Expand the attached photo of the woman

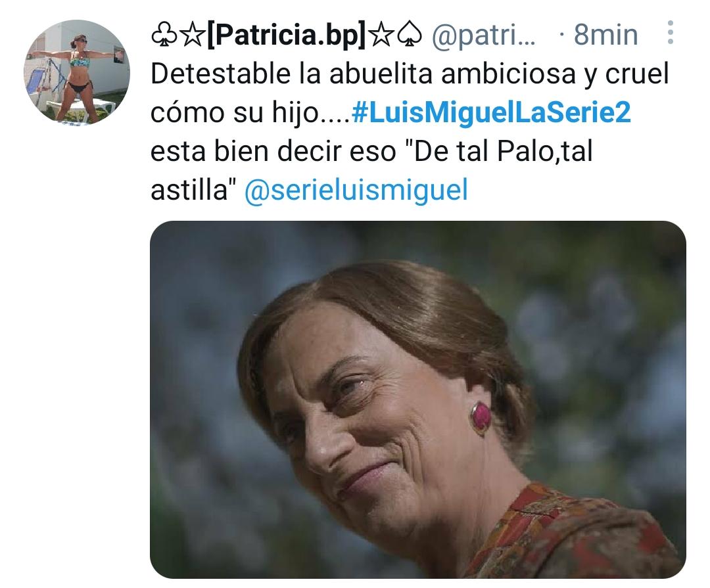click(418, 399)
